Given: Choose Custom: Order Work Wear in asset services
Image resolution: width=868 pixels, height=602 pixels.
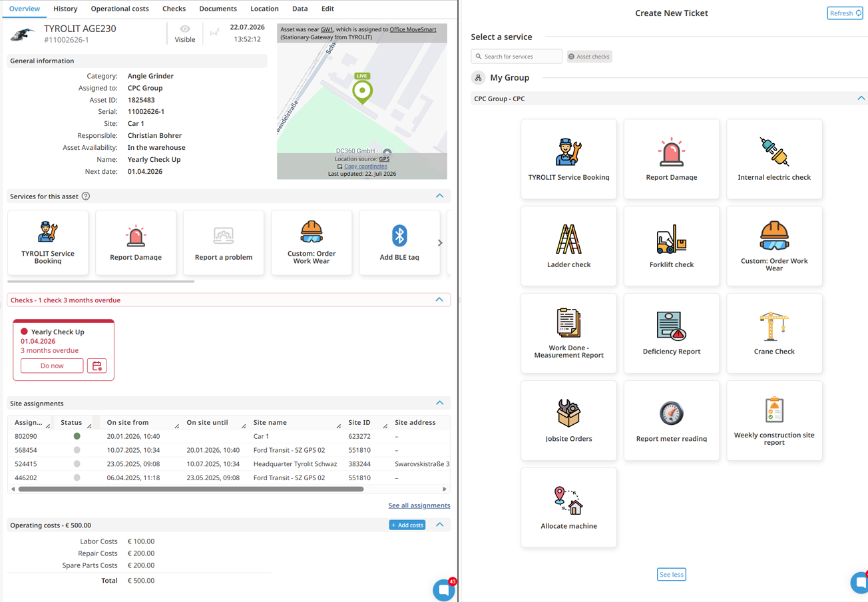Looking at the screenshot, I should pos(312,242).
